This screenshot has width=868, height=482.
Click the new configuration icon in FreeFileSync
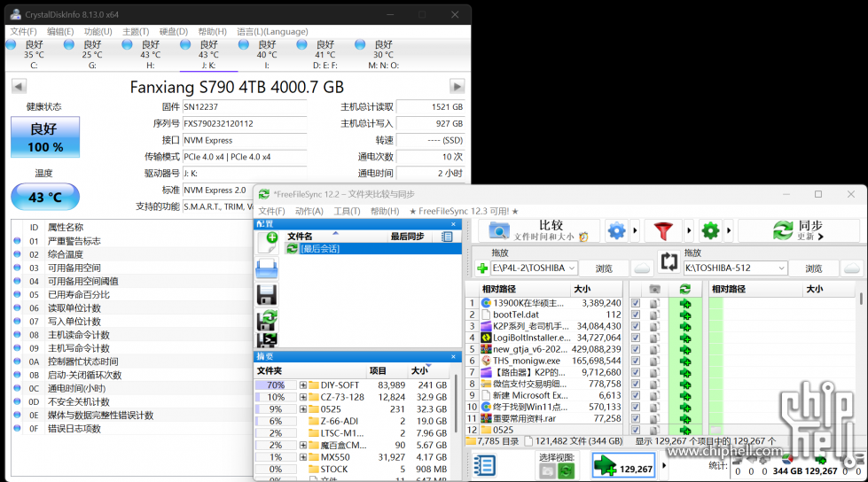click(x=267, y=243)
